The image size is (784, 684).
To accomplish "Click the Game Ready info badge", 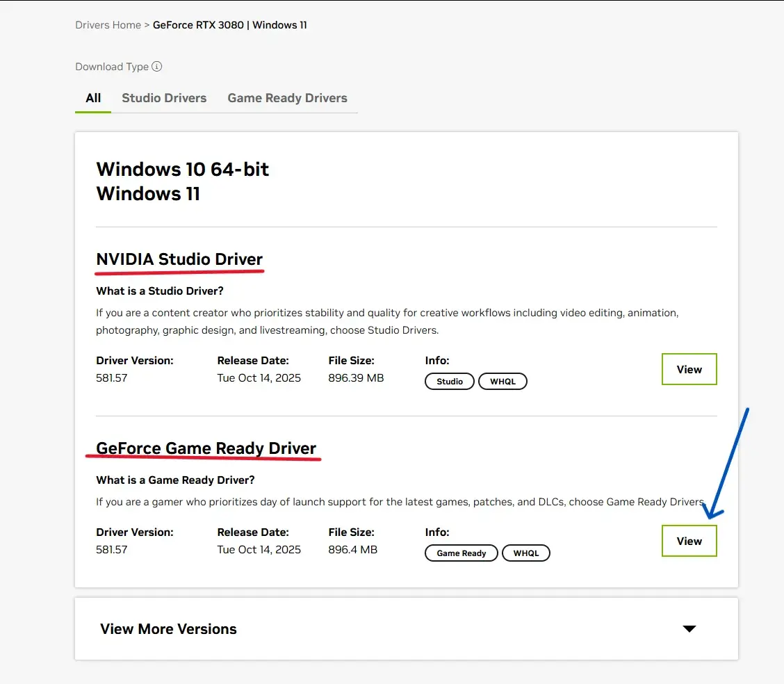I will point(461,553).
